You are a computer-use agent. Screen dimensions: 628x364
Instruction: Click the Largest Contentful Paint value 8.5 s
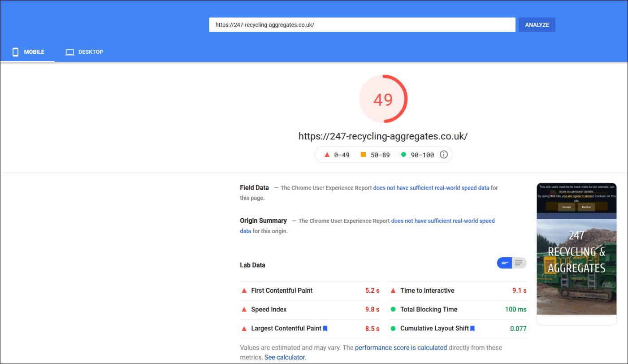click(x=372, y=329)
